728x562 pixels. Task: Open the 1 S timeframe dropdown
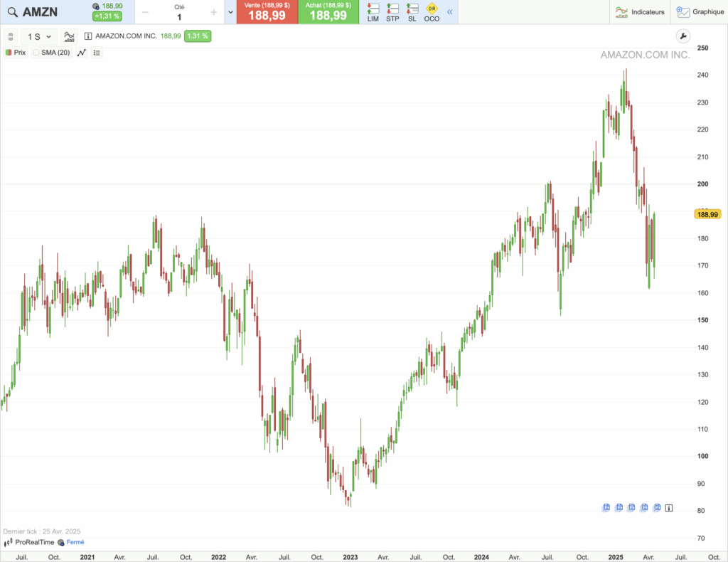(x=39, y=37)
